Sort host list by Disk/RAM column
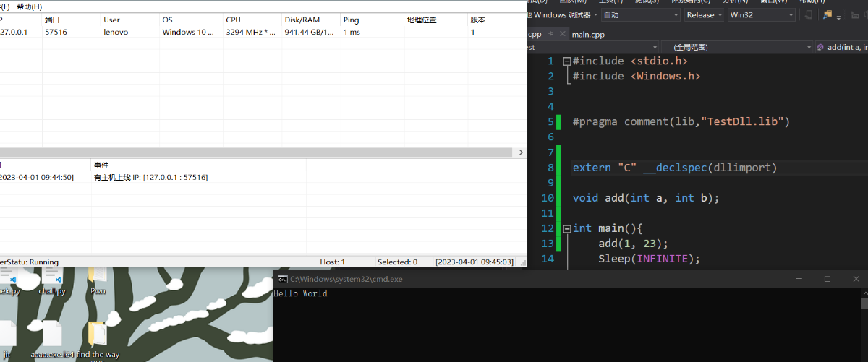This screenshot has height=362, width=868. (x=311, y=20)
